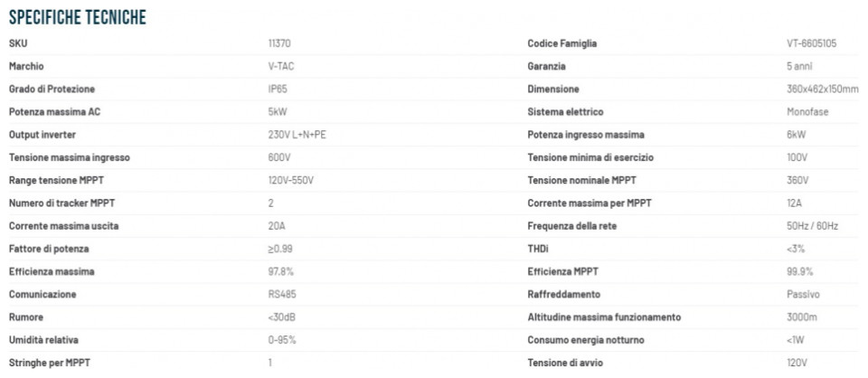The height and width of the screenshot is (378, 868).
Task: Select the Codice Famiglia value VT-6605105
Action: coord(811,43)
